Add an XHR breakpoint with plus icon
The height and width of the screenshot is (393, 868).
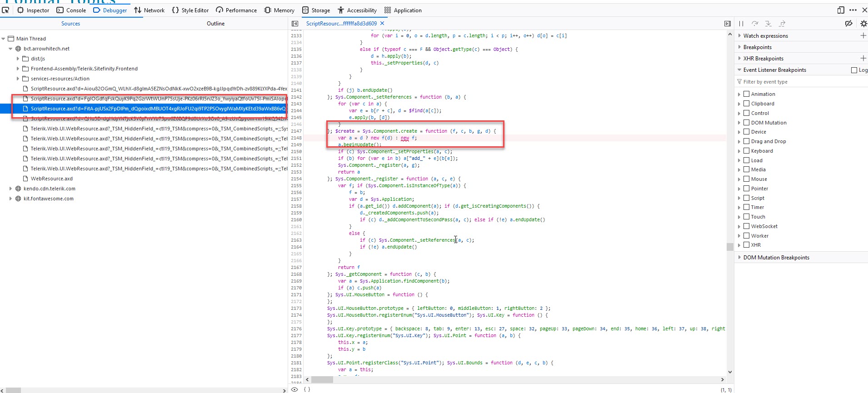click(x=863, y=58)
